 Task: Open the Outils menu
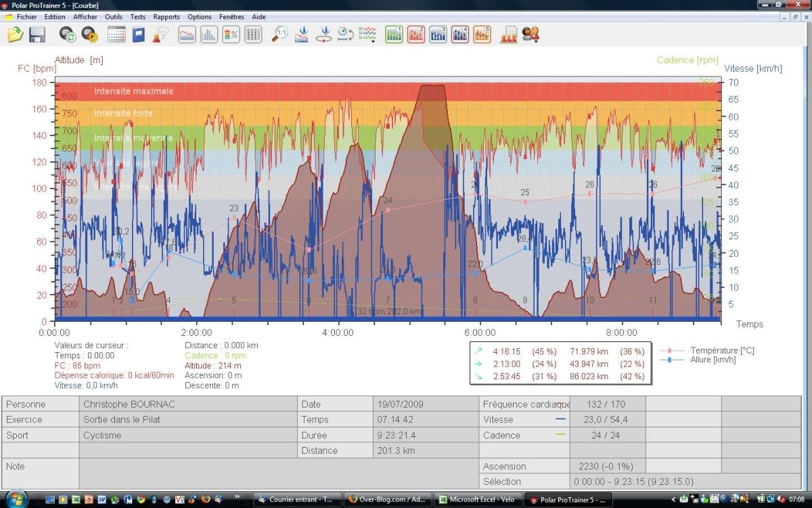(x=114, y=17)
